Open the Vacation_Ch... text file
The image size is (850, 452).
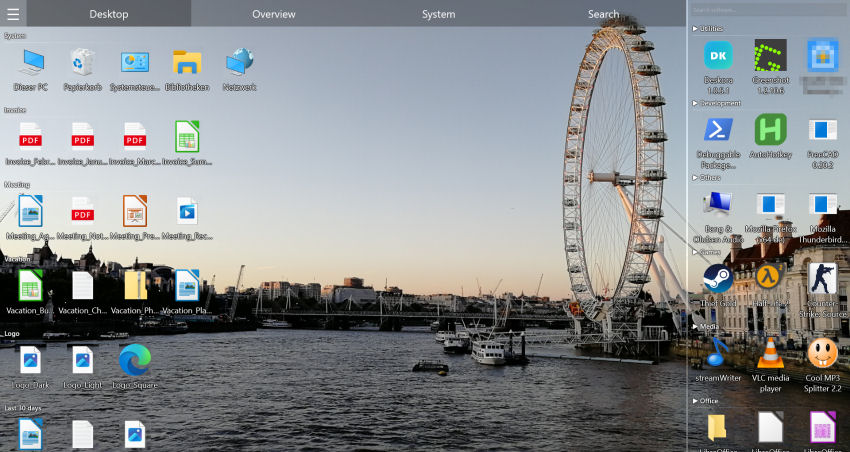coord(82,293)
